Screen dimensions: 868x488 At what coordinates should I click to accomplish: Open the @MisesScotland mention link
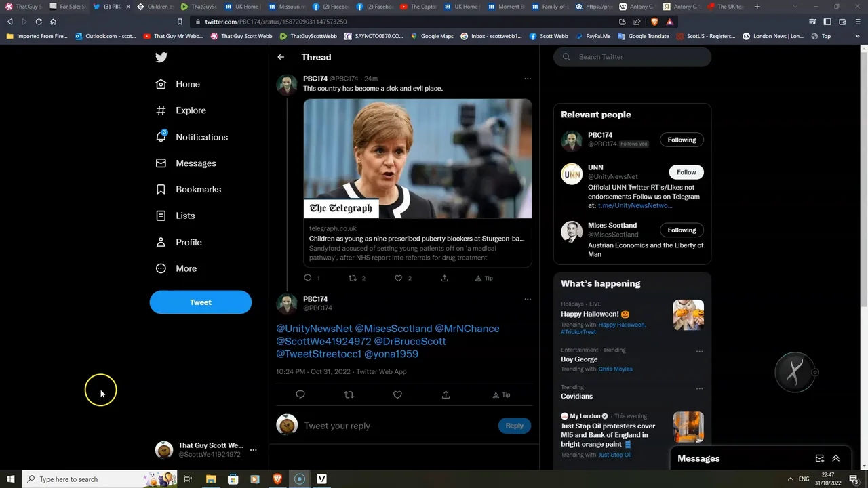click(x=393, y=329)
